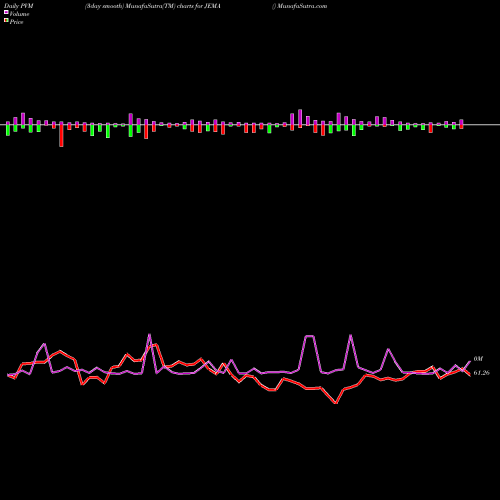
Task: Click the 61.26 price value label
Action: [x=481, y=373]
